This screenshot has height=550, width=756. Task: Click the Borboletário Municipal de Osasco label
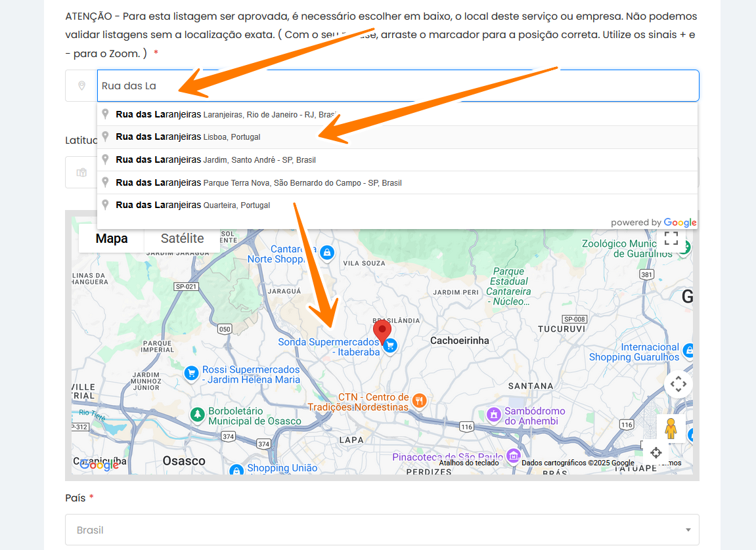[255, 415]
